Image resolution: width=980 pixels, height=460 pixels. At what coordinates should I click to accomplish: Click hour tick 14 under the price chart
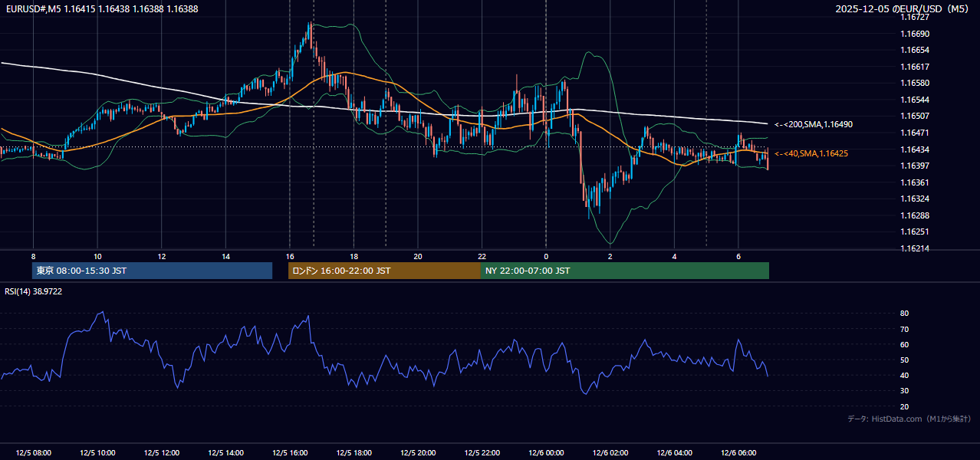pyautogui.click(x=225, y=256)
